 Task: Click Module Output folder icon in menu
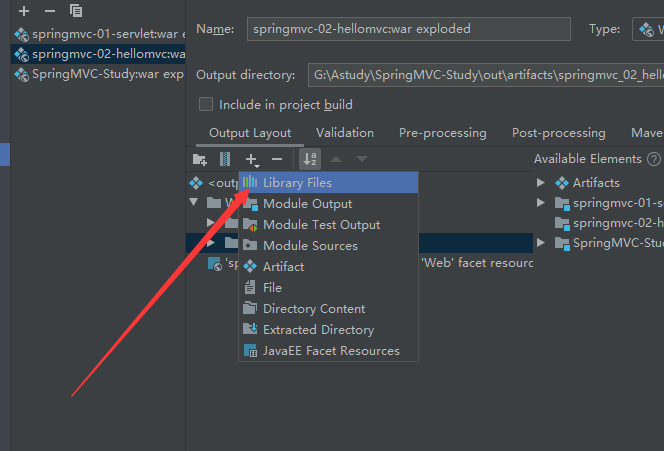click(251, 204)
